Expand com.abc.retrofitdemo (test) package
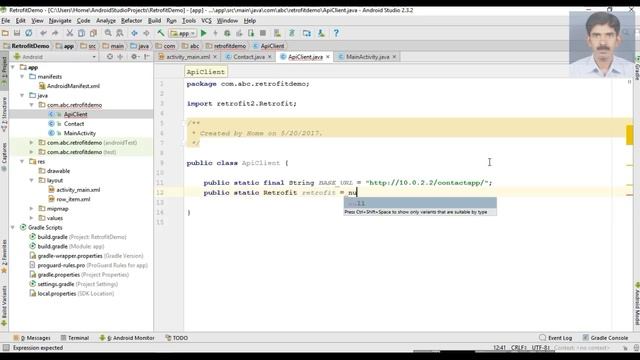 click(32, 152)
